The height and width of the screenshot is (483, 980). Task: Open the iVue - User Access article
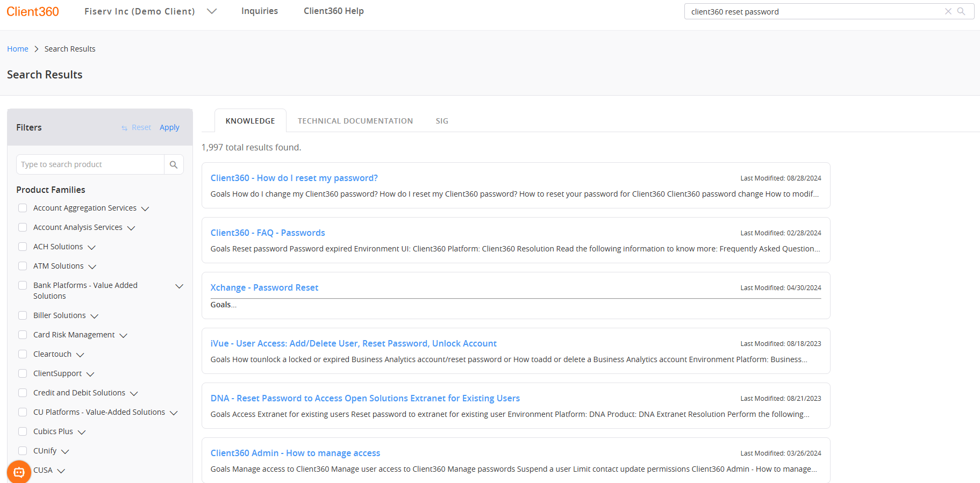coord(354,343)
